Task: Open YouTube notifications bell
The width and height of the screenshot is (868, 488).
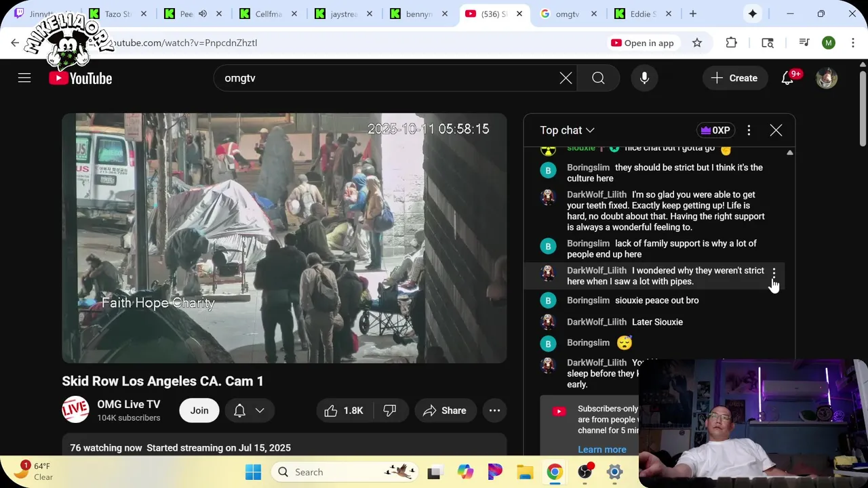Action: click(788, 78)
